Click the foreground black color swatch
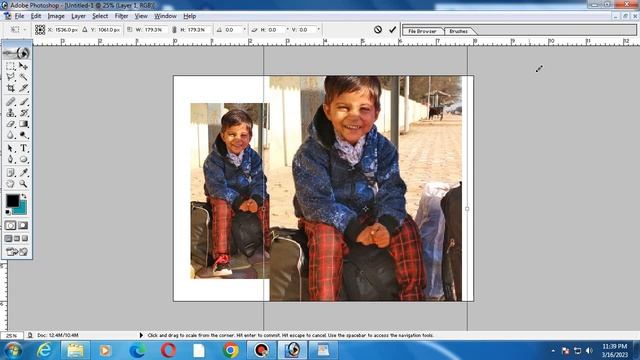This screenshot has height=360, width=640. [12, 200]
